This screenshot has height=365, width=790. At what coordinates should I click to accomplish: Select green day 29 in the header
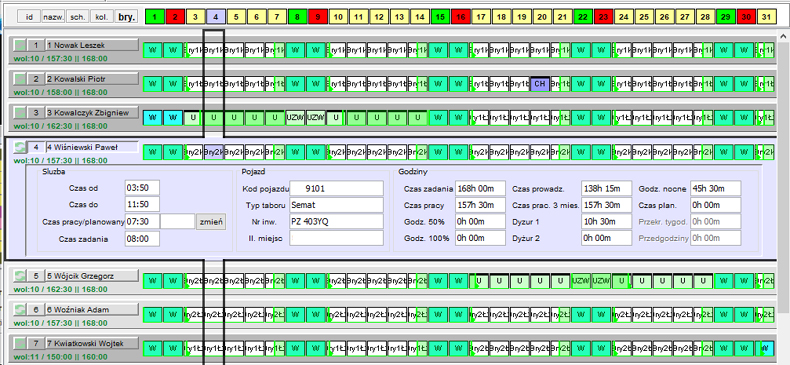click(x=726, y=17)
